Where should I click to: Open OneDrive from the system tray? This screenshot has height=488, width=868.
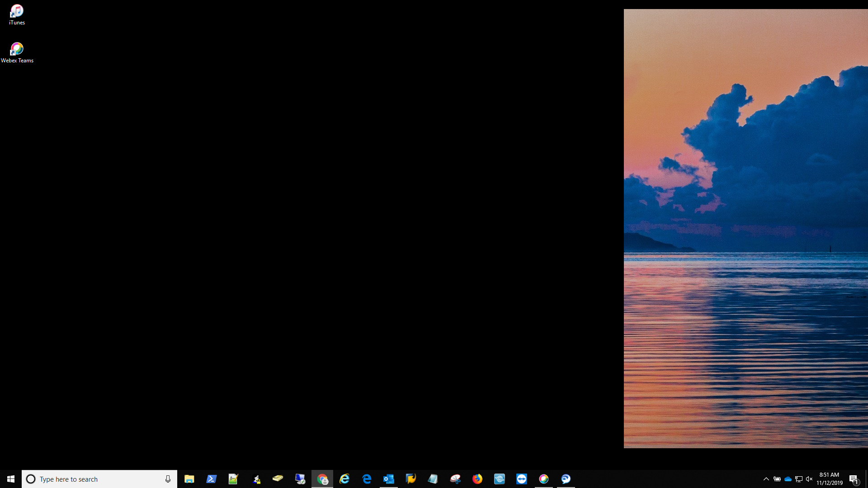pos(788,479)
